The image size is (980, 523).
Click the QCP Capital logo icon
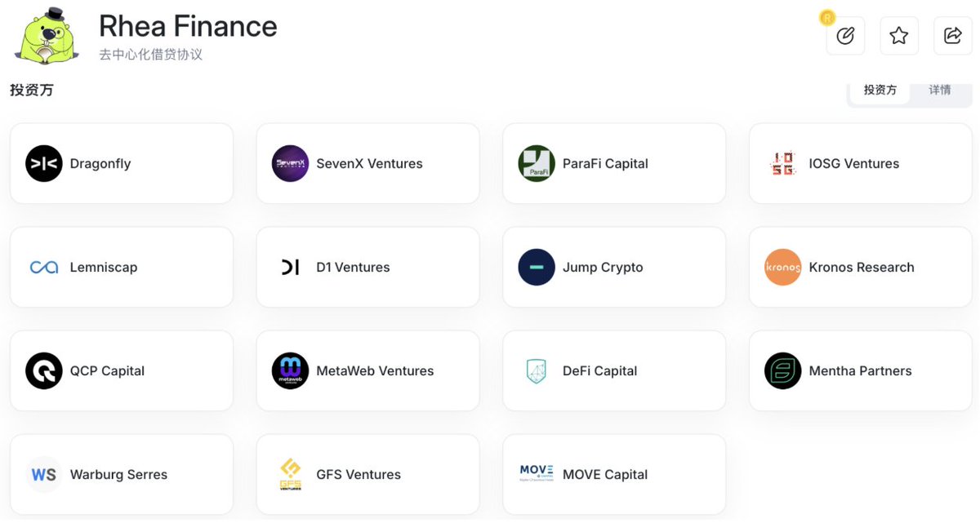coord(44,370)
